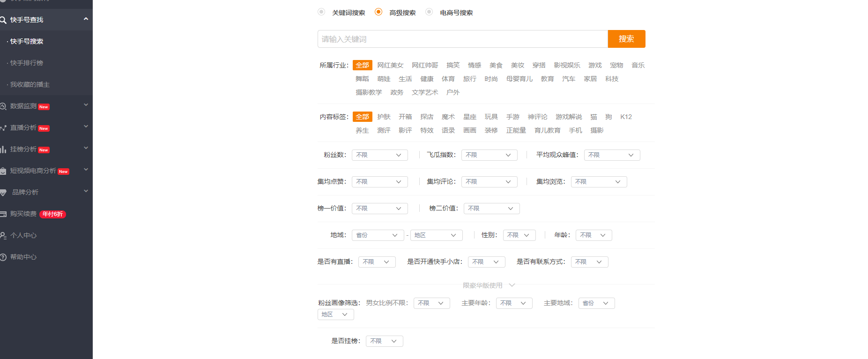Click the keyword search input field

click(463, 39)
